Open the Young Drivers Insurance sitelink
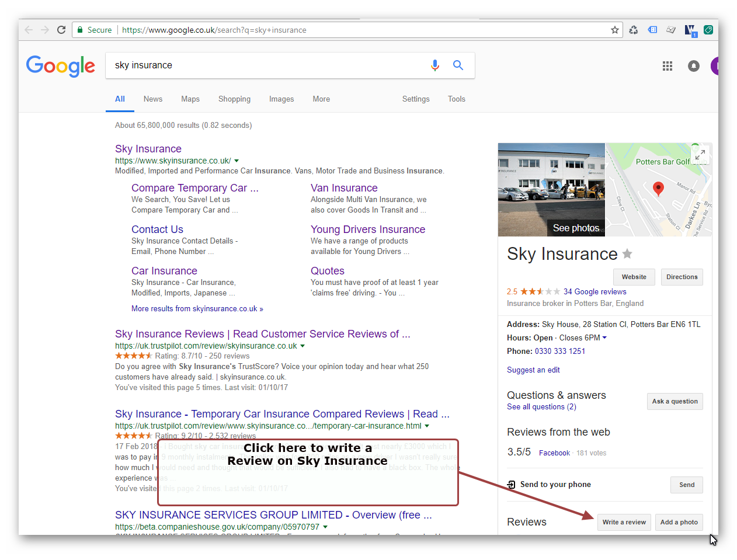Viewport: 737px width, 560px height. pos(368,229)
